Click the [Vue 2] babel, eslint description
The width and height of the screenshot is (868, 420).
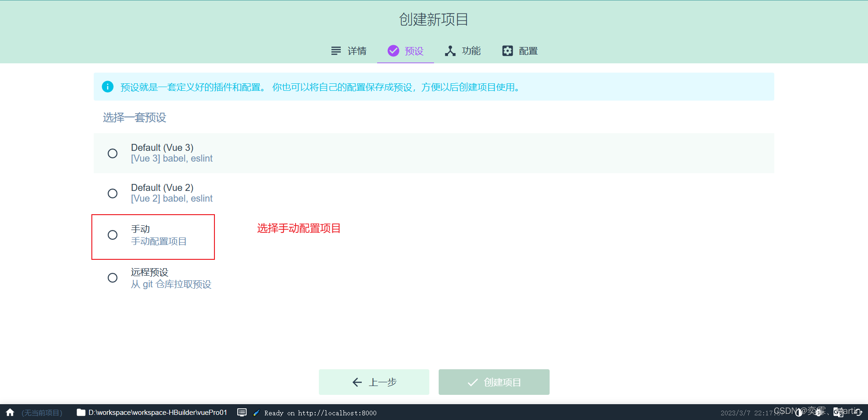(x=172, y=199)
